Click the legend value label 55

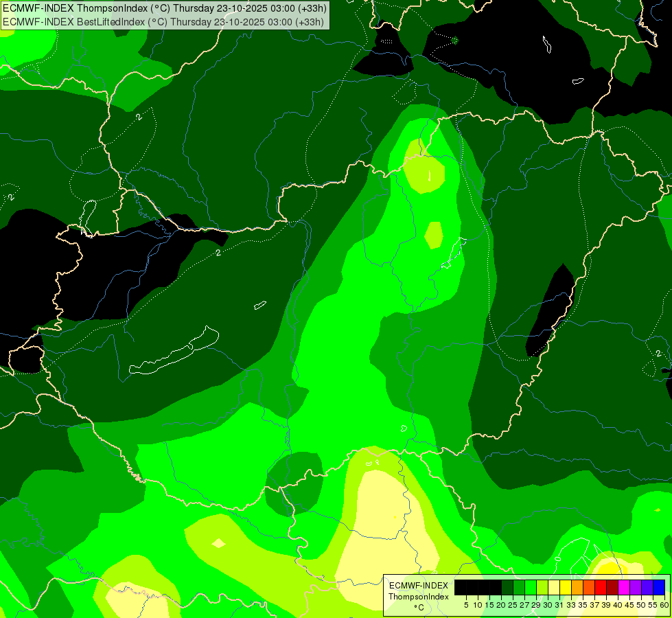point(653,605)
